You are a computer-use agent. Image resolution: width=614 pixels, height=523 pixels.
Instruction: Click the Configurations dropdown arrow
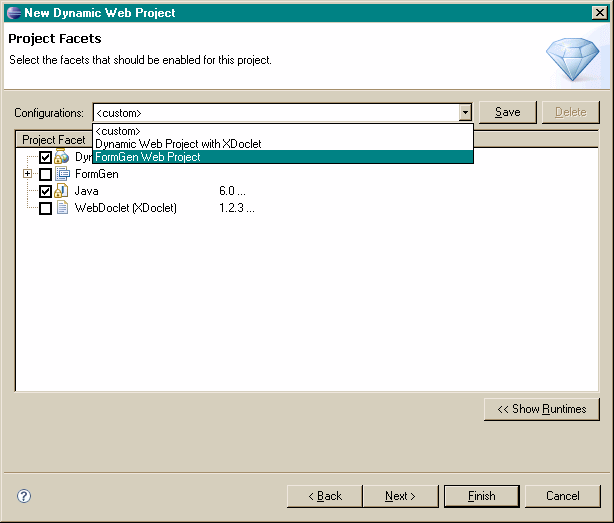tap(465, 113)
